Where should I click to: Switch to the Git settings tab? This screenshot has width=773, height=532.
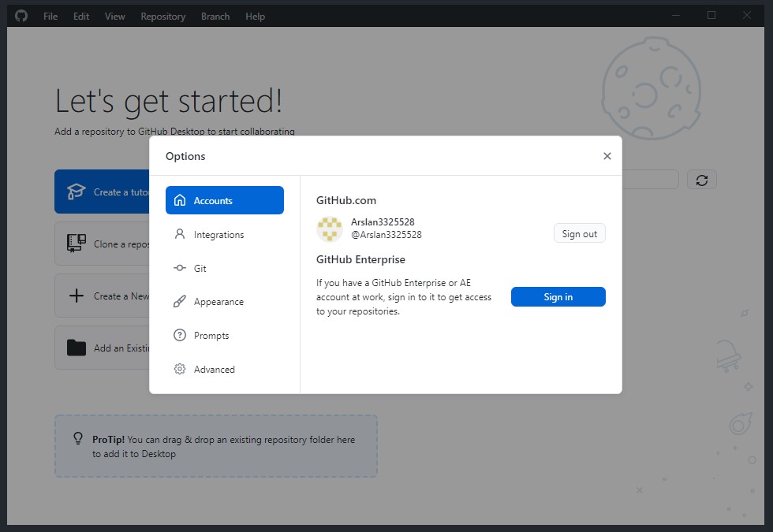(225, 268)
